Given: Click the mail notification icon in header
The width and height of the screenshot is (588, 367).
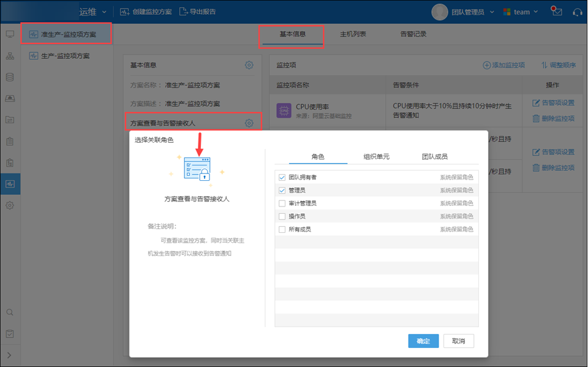Looking at the screenshot, I should [556, 12].
